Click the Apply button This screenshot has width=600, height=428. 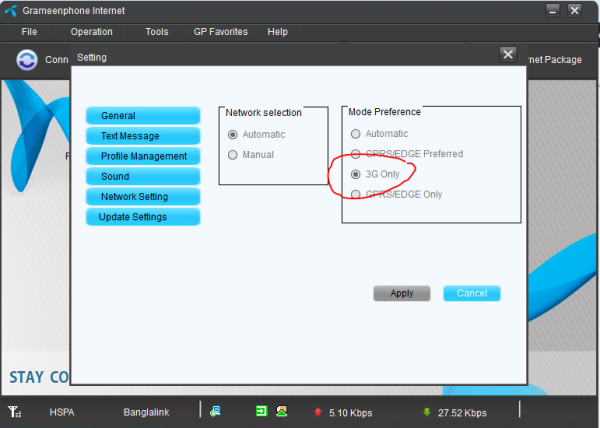[x=402, y=293]
